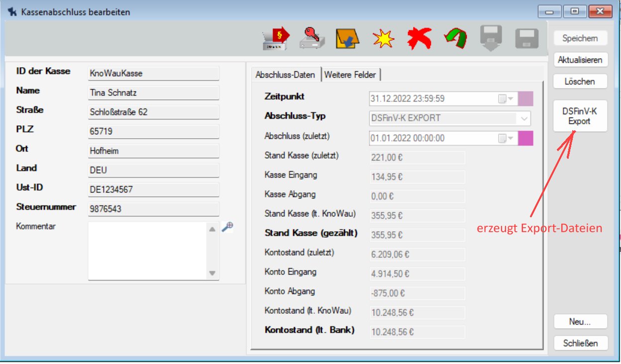Open the Abschluss (zuletzt) date picker dropdown
The width and height of the screenshot is (621, 364).
click(507, 138)
